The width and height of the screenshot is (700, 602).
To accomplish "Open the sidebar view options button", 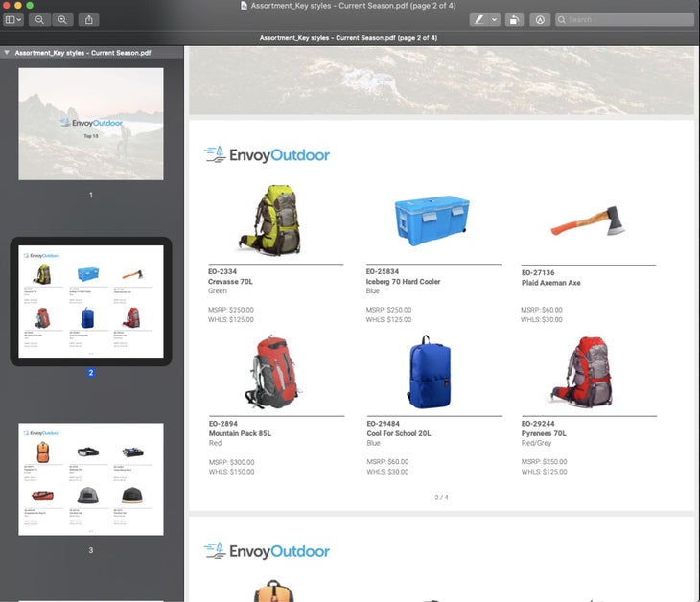I will [13, 19].
